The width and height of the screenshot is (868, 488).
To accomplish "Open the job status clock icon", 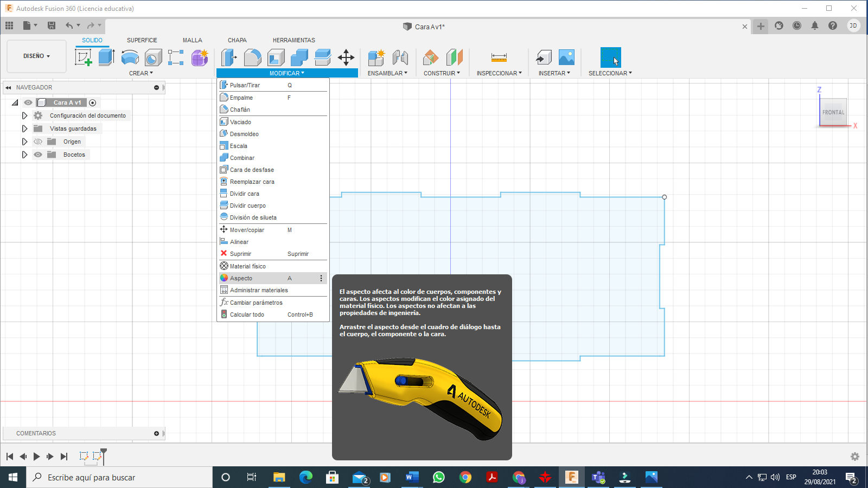I will (797, 25).
